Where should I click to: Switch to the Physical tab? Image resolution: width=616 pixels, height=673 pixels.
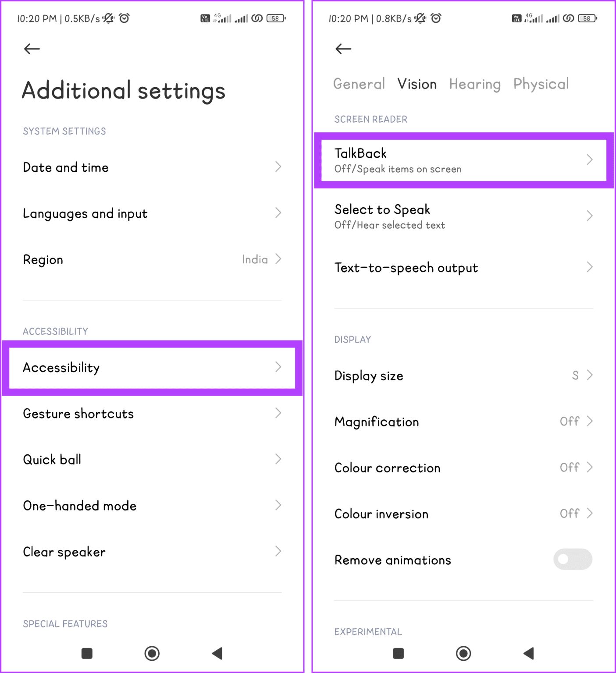coord(541,84)
